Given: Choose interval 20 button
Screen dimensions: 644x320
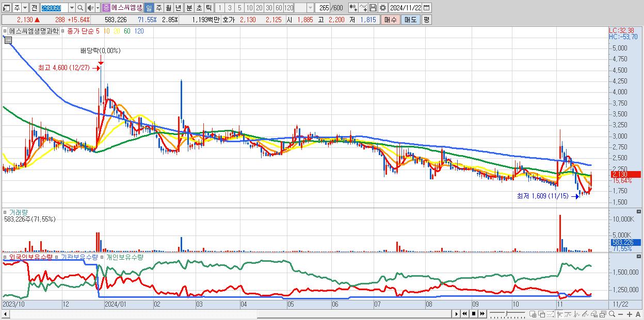Looking at the screenshot, I should pyautogui.click(x=259, y=8).
